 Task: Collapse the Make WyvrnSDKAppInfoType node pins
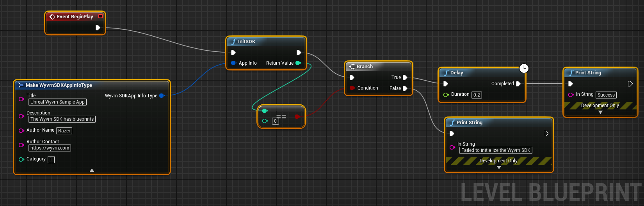pos(92,170)
